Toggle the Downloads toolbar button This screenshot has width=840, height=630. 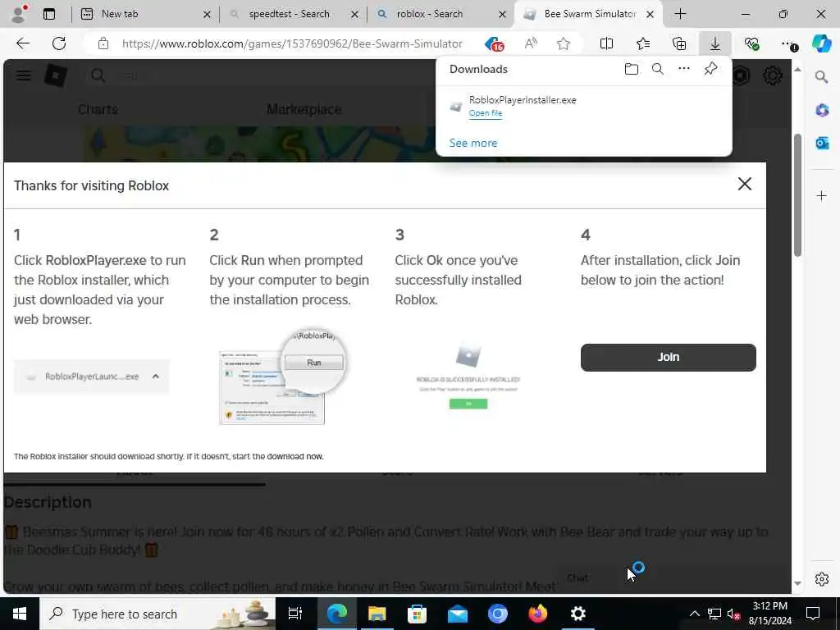(715, 43)
